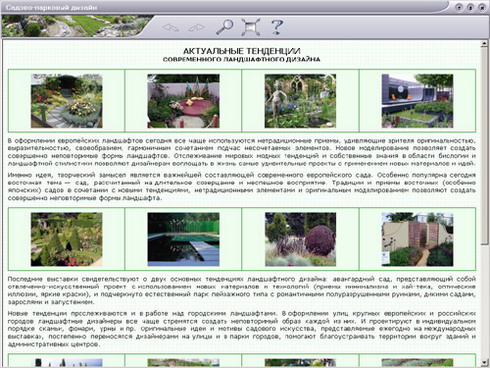
Task: Click window title 'Садово-парковый дизайн'
Action: point(51,7)
